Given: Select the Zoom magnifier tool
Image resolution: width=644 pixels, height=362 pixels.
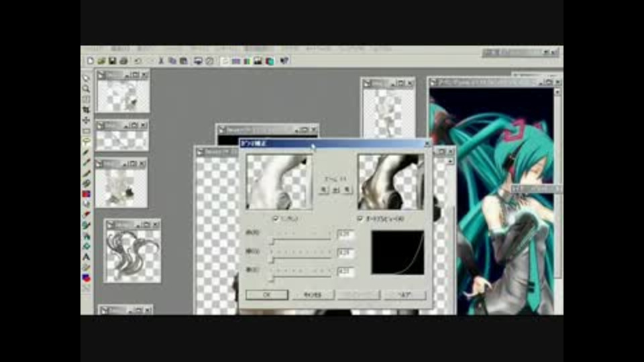Looking at the screenshot, I should (x=87, y=88).
